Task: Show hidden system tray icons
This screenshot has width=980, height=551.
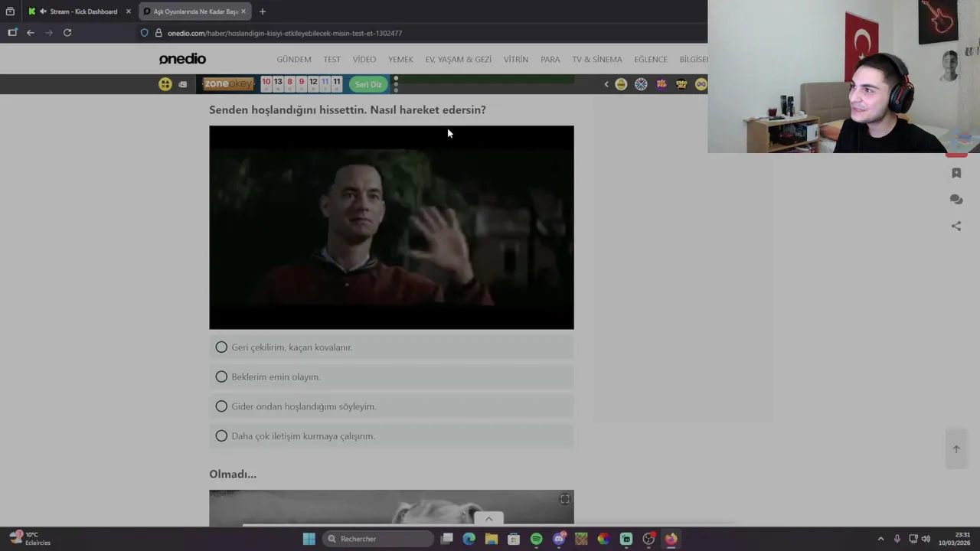Action: coord(880,539)
